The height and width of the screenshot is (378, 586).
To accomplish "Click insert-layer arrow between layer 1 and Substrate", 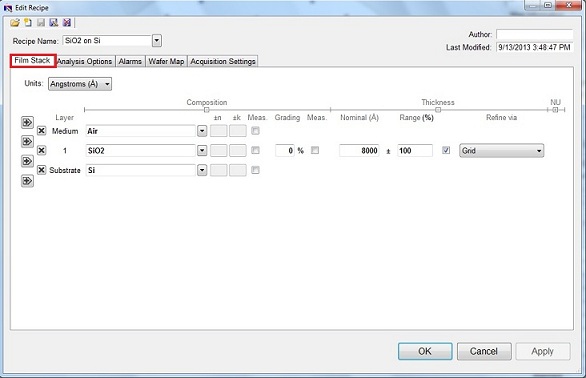I will [27, 162].
